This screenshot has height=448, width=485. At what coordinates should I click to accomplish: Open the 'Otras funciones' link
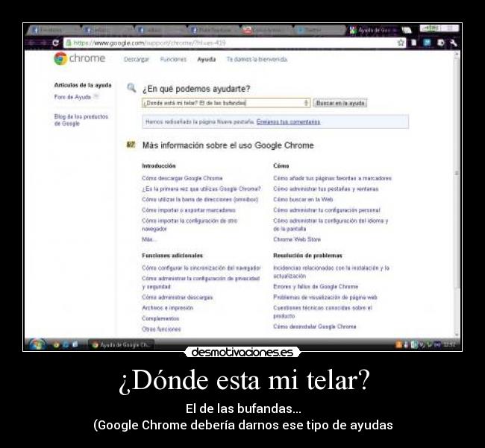(x=161, y=329)
